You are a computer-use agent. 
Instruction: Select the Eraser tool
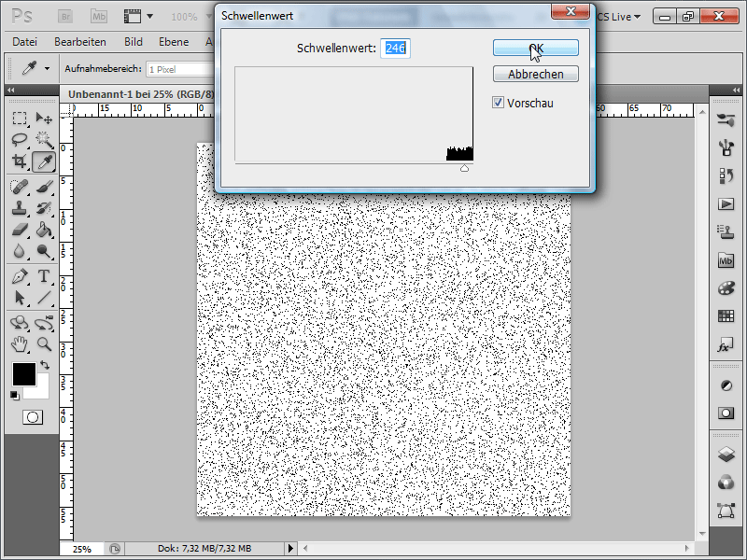click(x=19, y=230)
